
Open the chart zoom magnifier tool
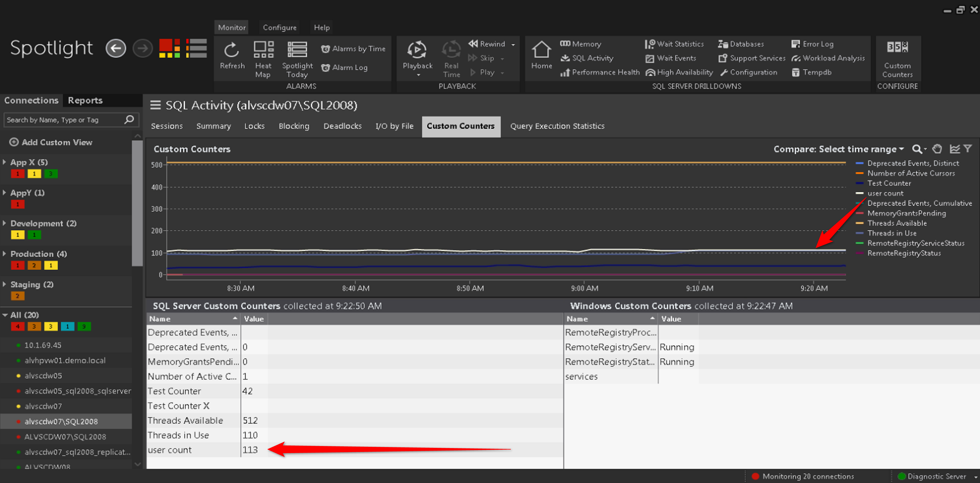[916, 149]
